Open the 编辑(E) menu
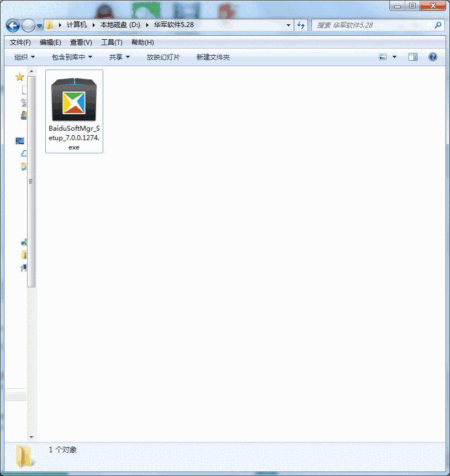Image resolution: width=450 pixels, height=476 pixels. click(x=50, y=42)
